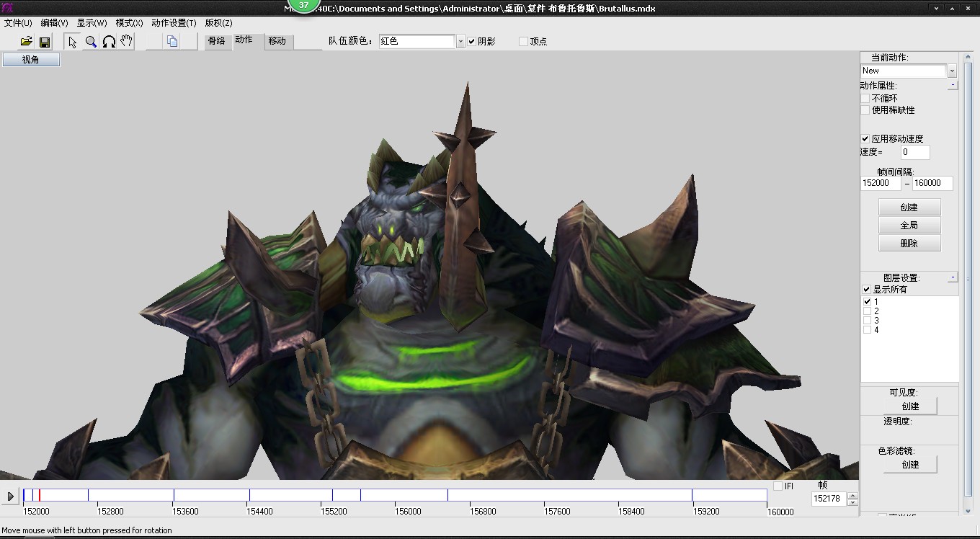The width and height of the screenshot is (980, 539).
Task: Click the red current-frame marker on timeline
Action: point(40,495)
